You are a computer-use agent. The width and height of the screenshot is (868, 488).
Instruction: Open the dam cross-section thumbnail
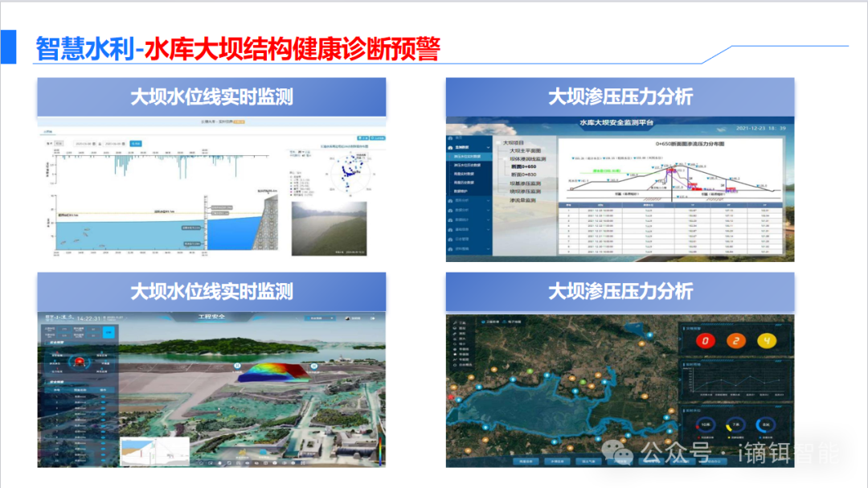[154, 452]
